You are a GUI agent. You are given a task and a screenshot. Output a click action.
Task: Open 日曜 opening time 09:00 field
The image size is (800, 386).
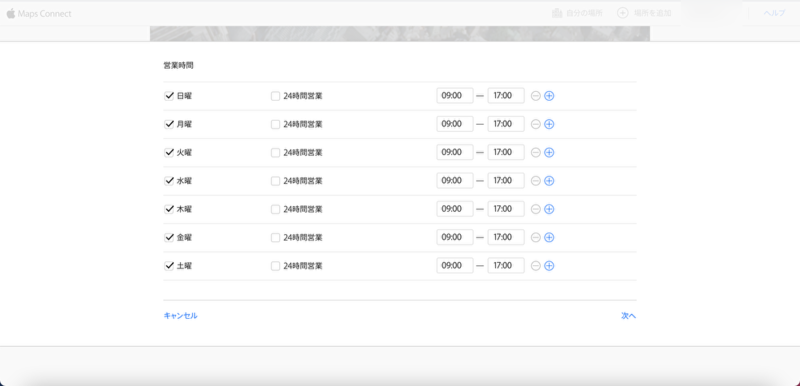pyautogui.click(x=455, y=96)
